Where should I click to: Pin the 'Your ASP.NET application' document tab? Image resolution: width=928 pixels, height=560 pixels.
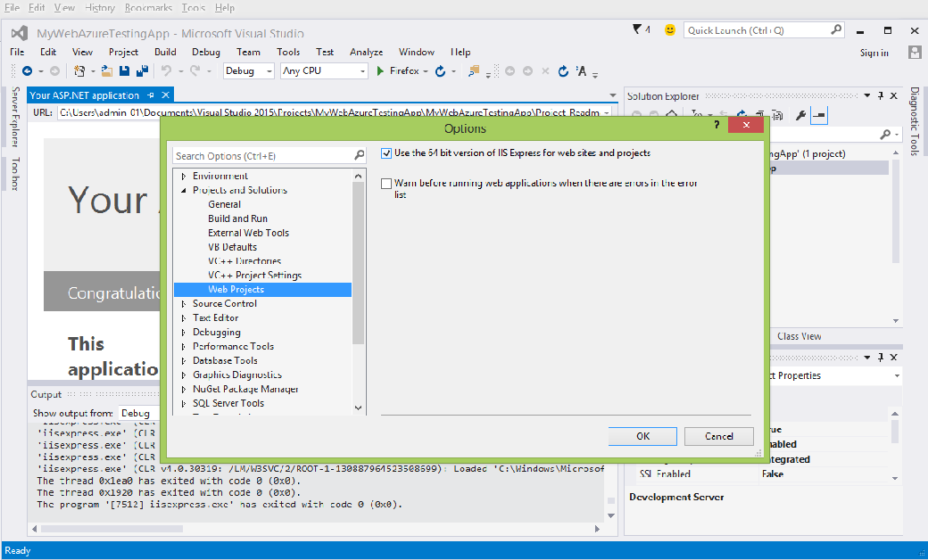[151, 95]
